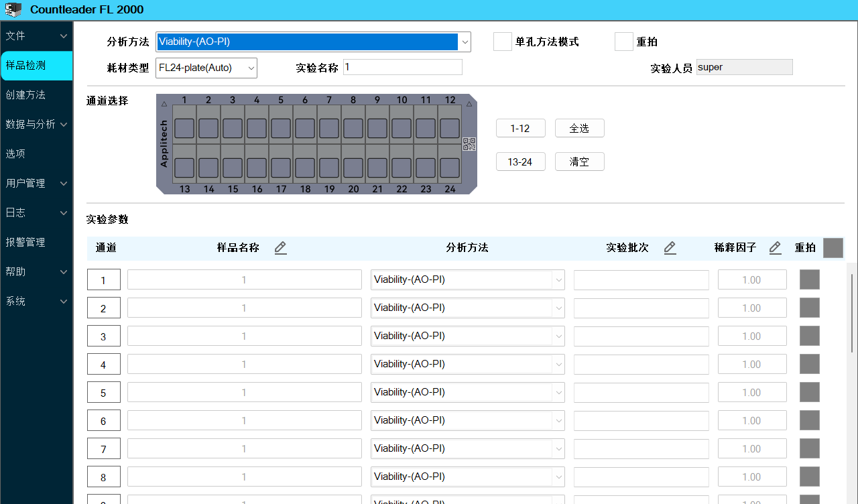The width and height of the screenshot is (858, 504).
Task: Open channel 6 分析方法 dropdown
Action: coord(468,420)
